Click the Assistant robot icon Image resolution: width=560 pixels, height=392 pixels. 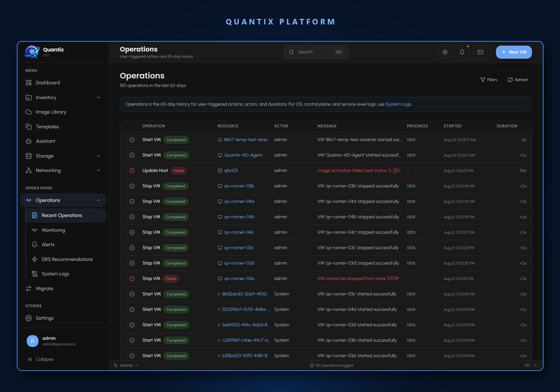click(29, 141)
